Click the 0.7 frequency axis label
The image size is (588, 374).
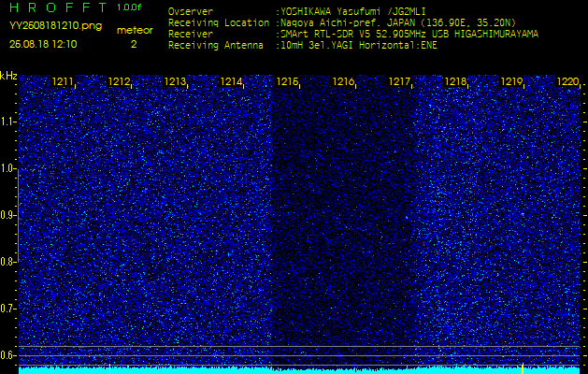pyautogui.click(x=7, y=309)
